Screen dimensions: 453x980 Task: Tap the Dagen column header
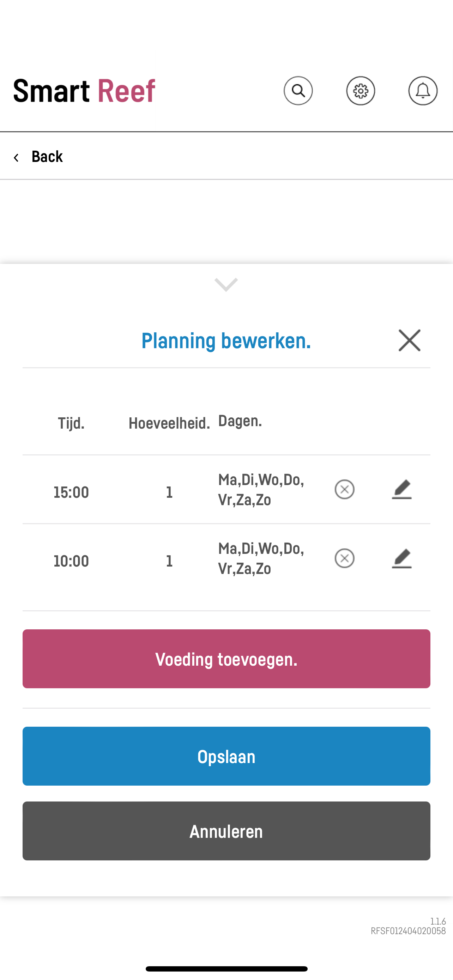point(240,421)
